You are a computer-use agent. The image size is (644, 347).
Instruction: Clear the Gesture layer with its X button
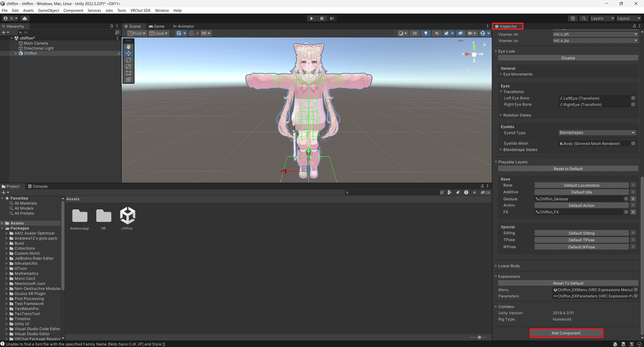[633, 199]
